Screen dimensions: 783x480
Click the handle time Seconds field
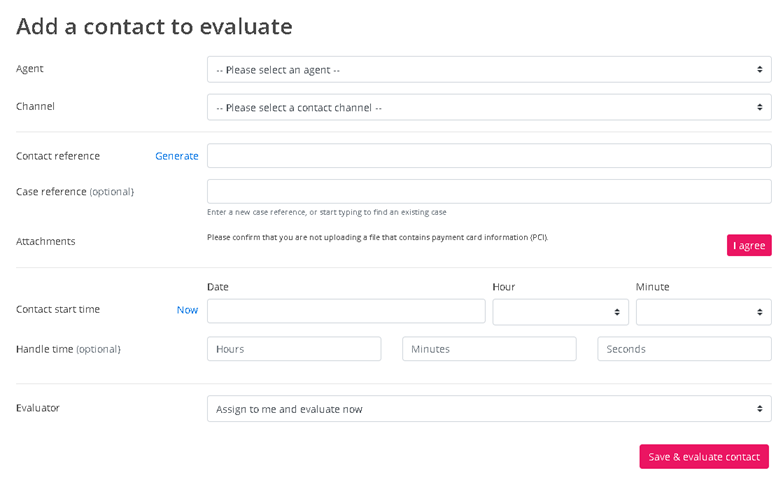tap(683, 349)
